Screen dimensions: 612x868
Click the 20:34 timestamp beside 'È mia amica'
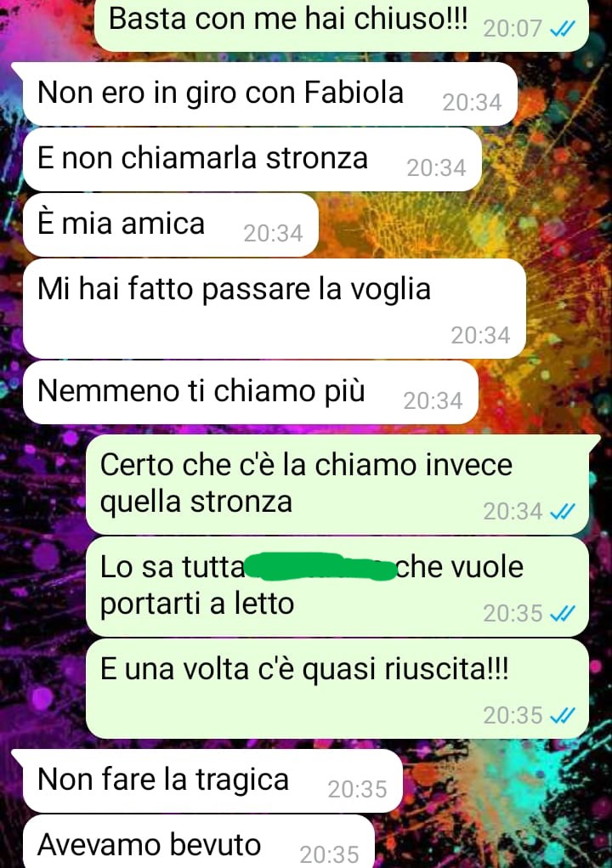click(x=273, y=234)
